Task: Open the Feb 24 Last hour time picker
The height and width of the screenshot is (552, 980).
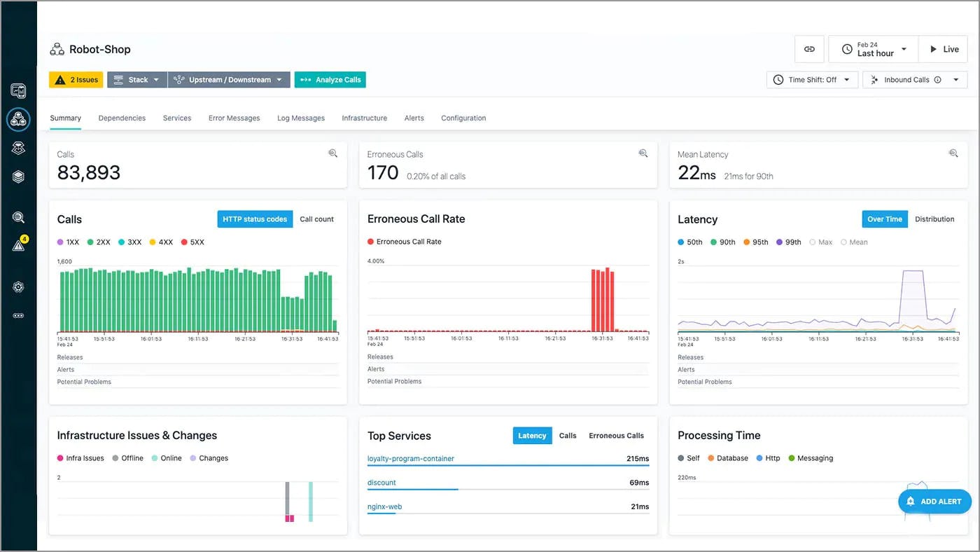Action: click(873, 48)
